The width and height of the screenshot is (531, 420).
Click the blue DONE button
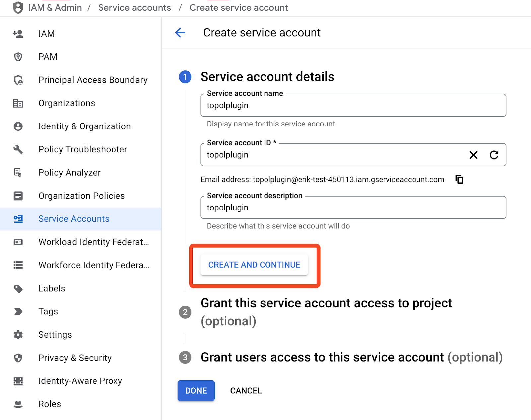pyautogui.click(x=196, y=391)
